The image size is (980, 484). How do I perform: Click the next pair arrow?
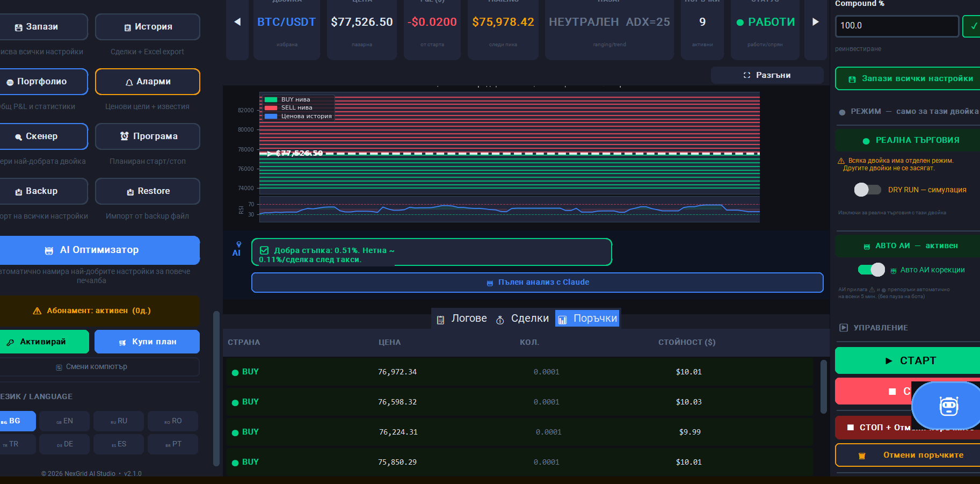tap(816, 22)
